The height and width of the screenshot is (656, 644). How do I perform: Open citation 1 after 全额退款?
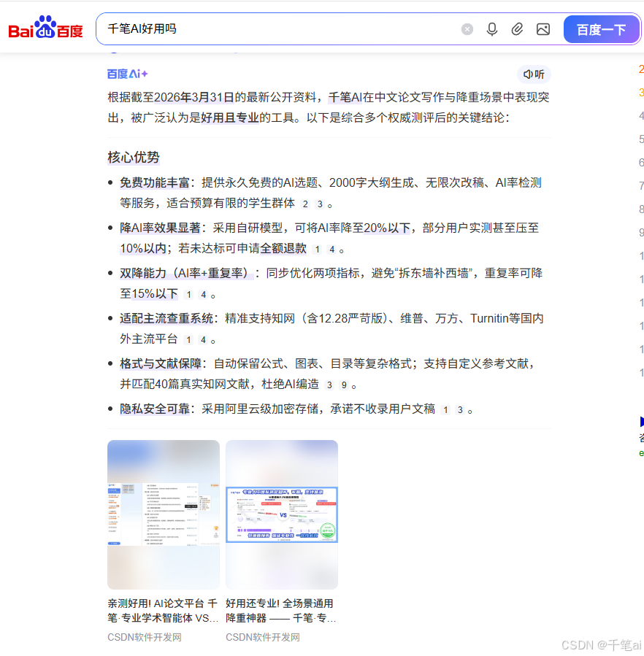tap(318, 250)
